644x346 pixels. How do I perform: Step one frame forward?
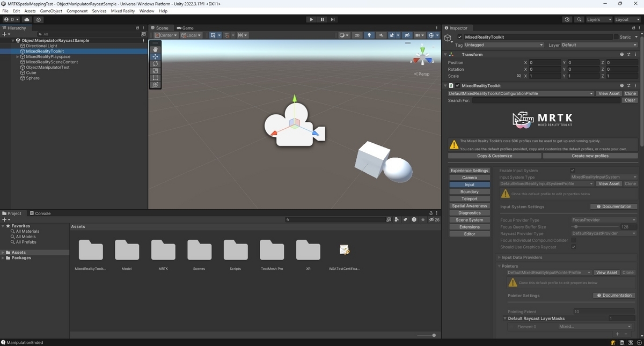coord(333,19)
